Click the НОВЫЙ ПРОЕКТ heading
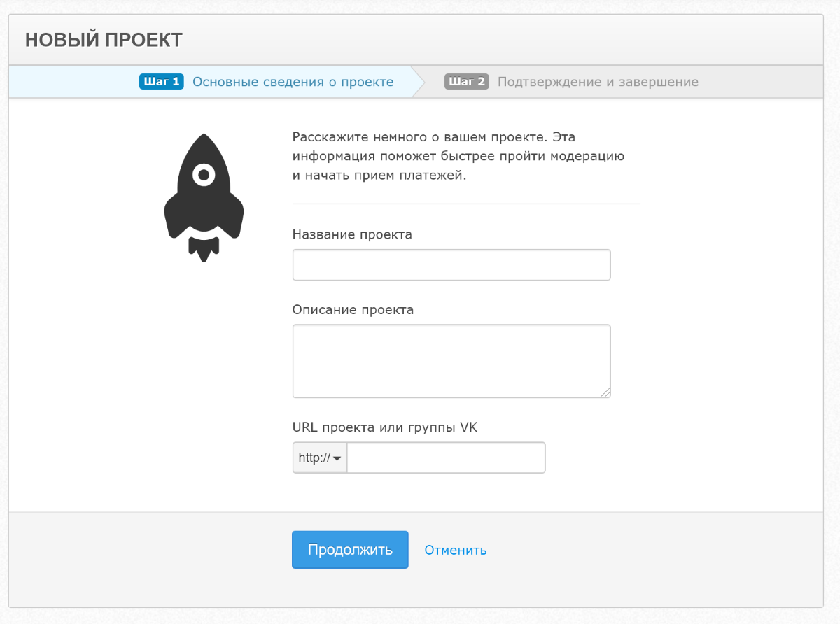This screenshot has height=624, width=840. click(x=104, y=40)
